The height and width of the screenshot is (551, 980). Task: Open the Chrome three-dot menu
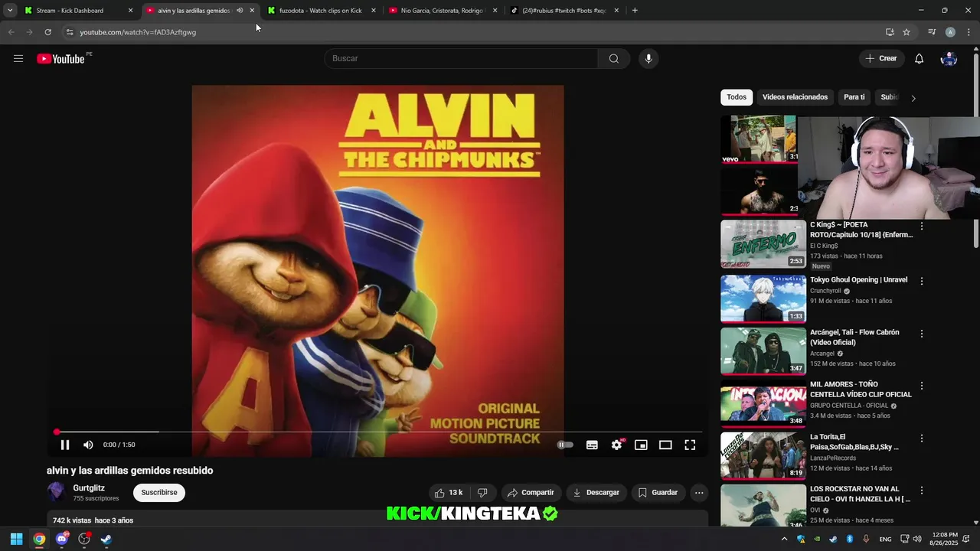coord(969,32)
